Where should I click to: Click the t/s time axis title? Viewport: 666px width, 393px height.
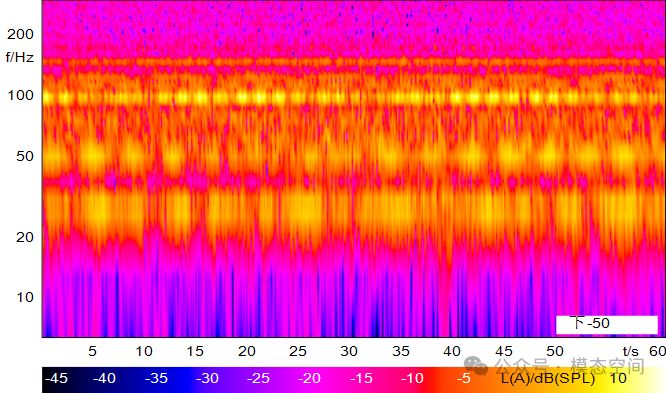coord(631,351)
